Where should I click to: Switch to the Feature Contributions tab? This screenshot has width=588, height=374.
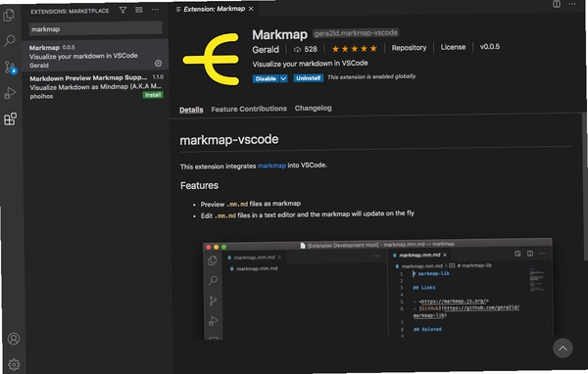pyautogui.click(x=249, y=109)
